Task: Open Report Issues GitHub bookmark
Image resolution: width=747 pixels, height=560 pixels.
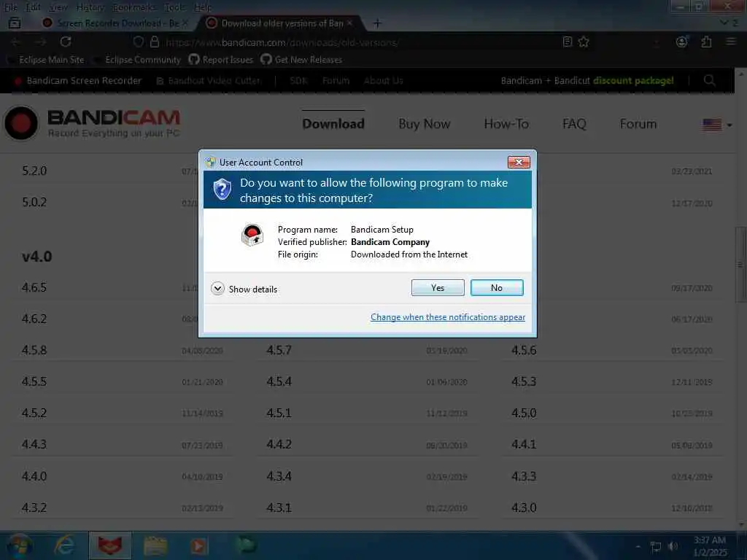Action: [221, 60]
